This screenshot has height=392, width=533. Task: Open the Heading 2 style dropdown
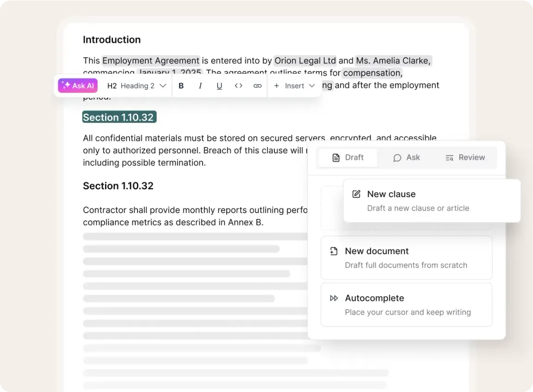pos(136,86)
